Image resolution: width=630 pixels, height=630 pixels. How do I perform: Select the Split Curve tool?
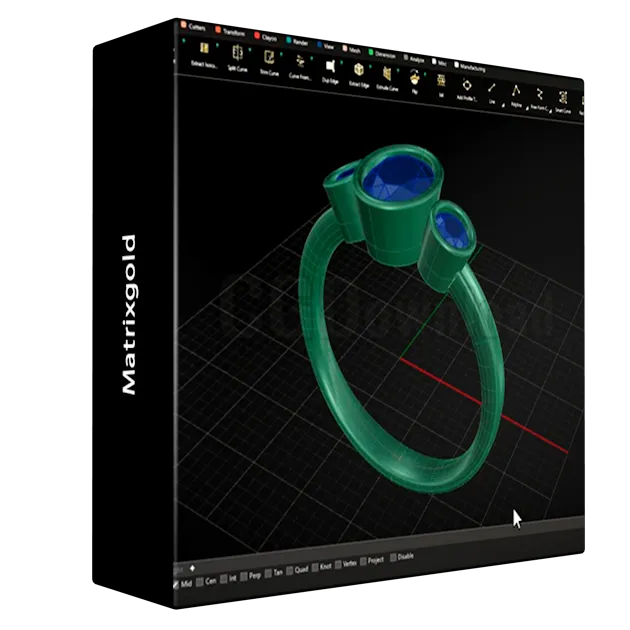click(x=237, y=59)
